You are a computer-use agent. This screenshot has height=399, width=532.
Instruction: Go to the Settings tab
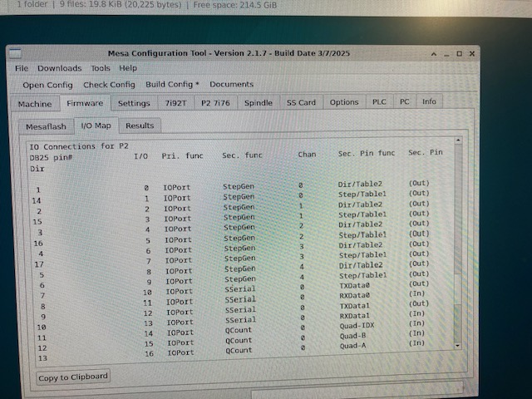[x=134, y=103]
